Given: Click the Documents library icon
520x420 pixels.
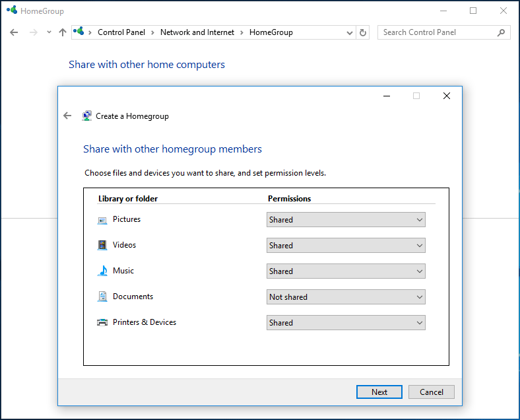Looking at the screenshot, I should click(x=102, y=297).
